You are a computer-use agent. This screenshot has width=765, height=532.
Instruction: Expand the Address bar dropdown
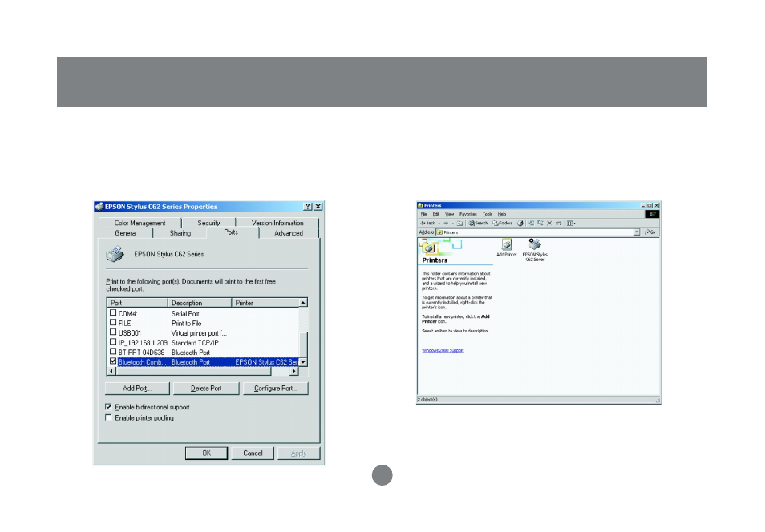point(637,232)
